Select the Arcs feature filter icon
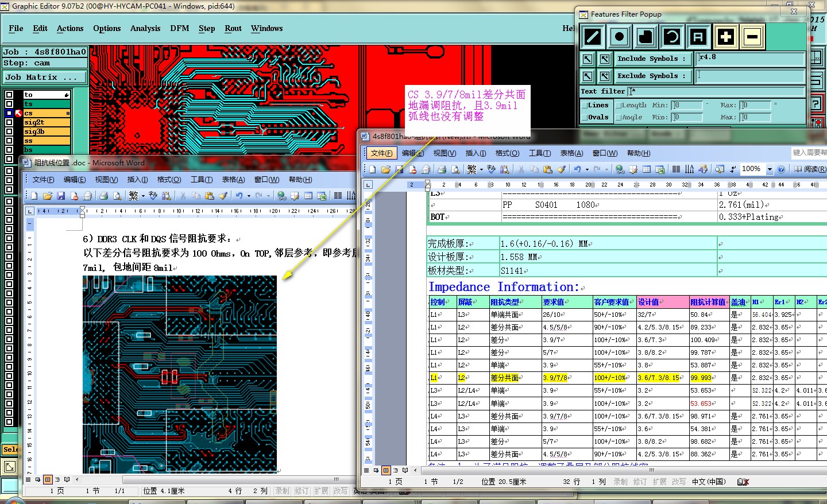This screenshot has height=504, width=827. [672, 37]
